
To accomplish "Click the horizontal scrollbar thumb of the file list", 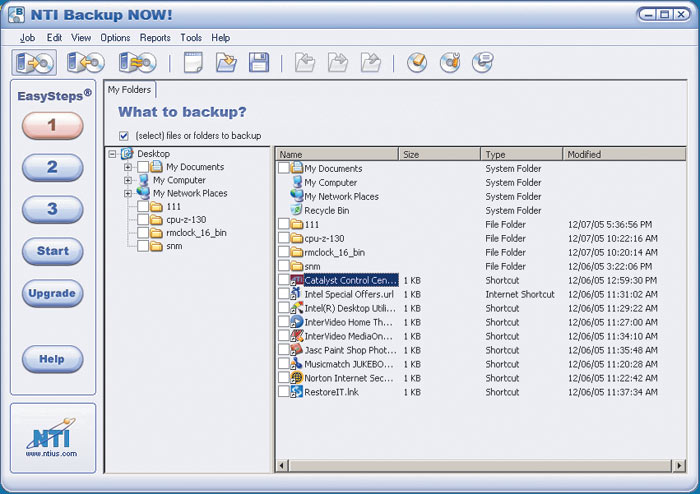I will pos(480,465).
